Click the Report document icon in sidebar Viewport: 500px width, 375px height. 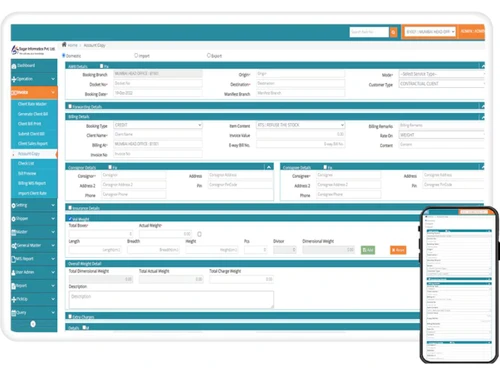14,286
